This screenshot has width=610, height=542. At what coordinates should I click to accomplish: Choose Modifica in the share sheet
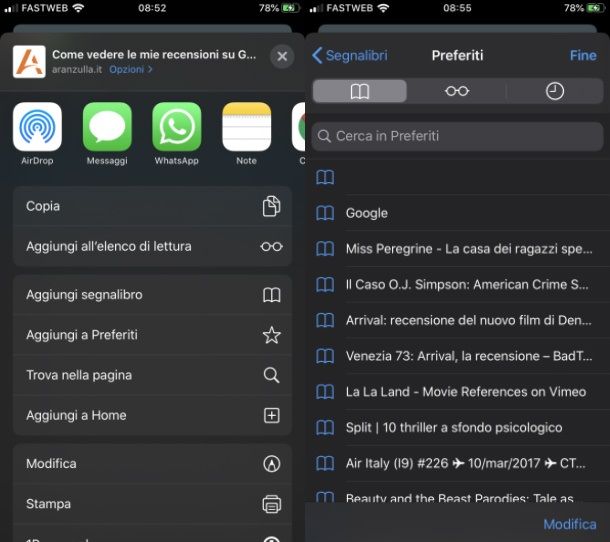tap(152, 463)
